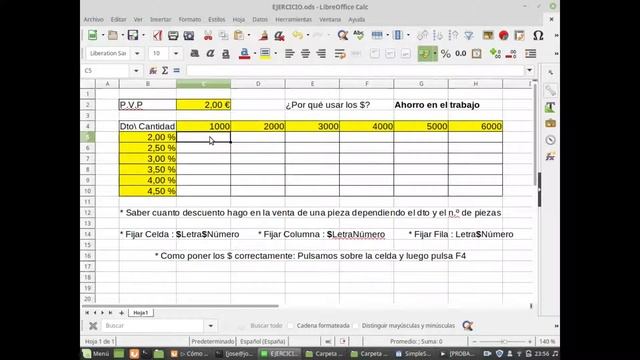The width and height of the screenshot is (640, 360).
Task: Open the sidebar Navigator compass icon
Action: click(x=550, y=140)
